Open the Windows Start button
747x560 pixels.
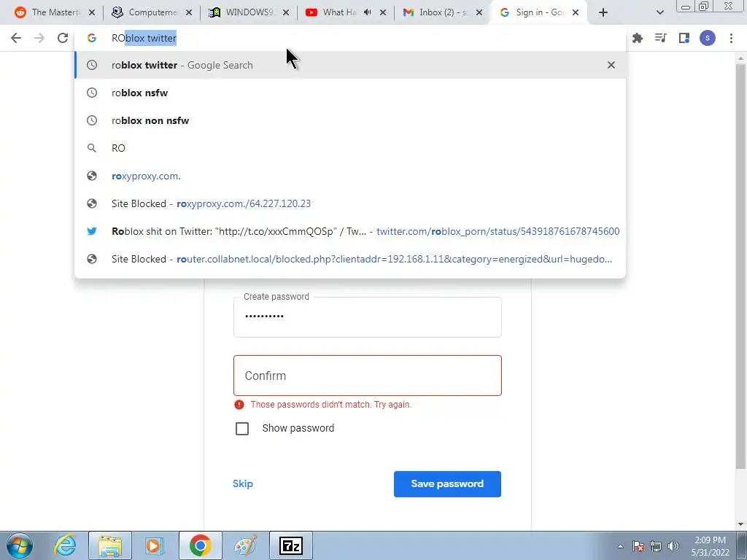pos(20,545)
